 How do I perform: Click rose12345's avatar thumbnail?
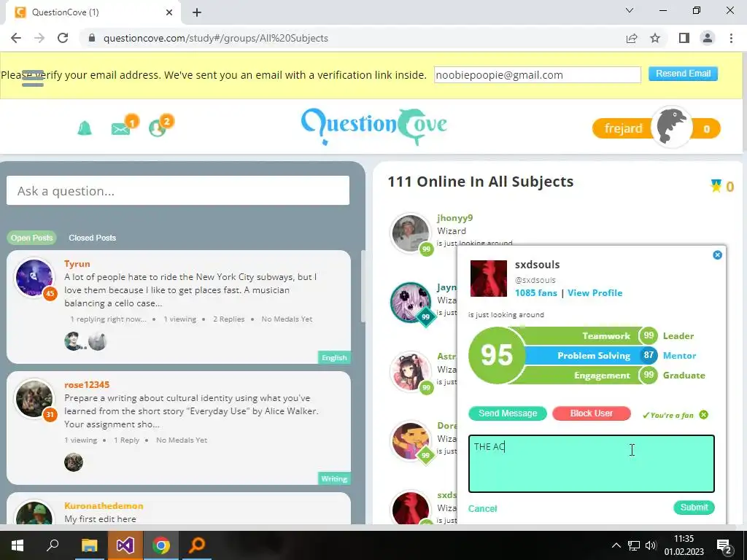(x=34, y=398)
